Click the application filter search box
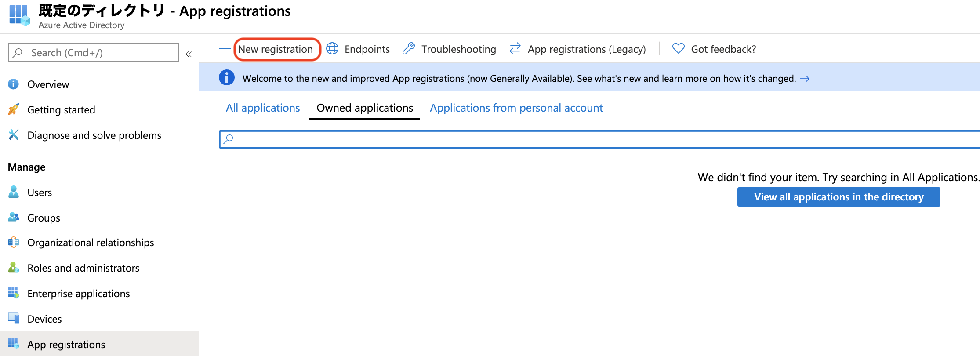Screen dimensions: 980x356 click(x=598, y=139)
